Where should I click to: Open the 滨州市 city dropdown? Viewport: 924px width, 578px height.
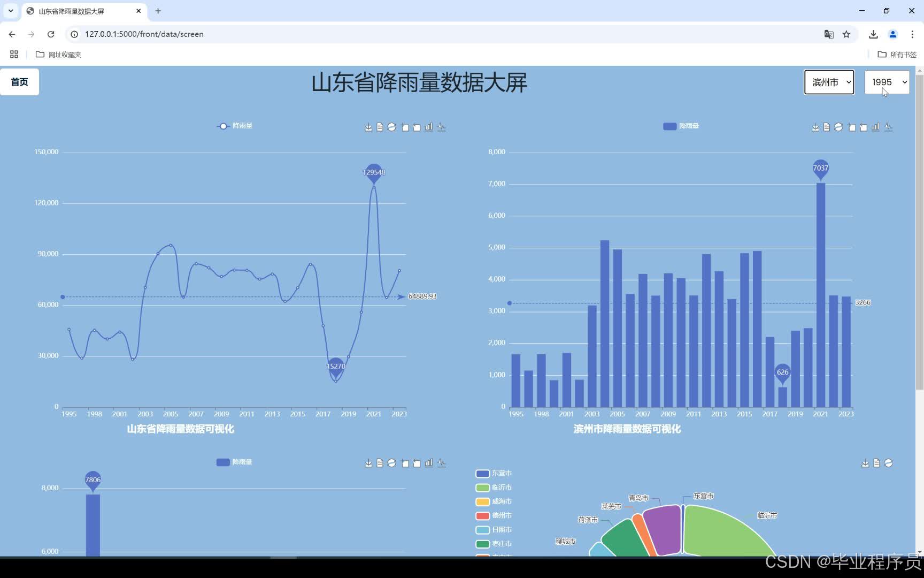click(x=829, y=82)
